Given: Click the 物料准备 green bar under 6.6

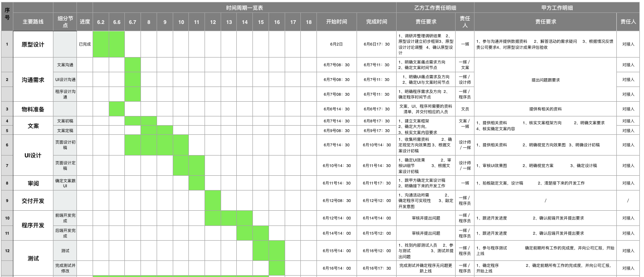Looking at the screenshot, I should coord(117,109).
